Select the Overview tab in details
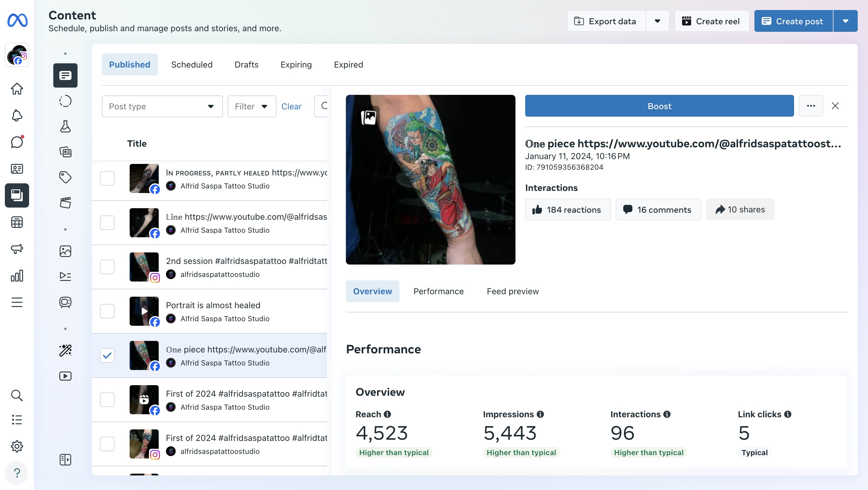This screenshot has height=490, width=868. pyautogui.click(x=372, y=291)
